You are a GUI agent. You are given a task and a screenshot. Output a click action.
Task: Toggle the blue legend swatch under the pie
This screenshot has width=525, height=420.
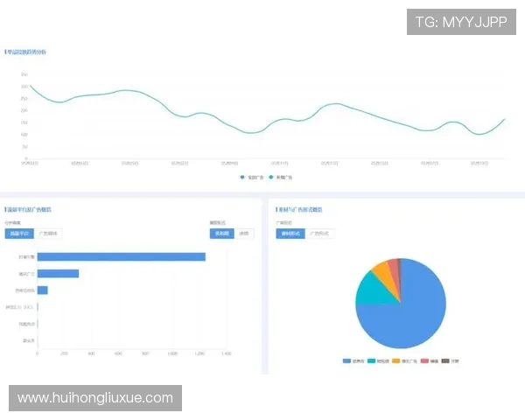point(347,360)
